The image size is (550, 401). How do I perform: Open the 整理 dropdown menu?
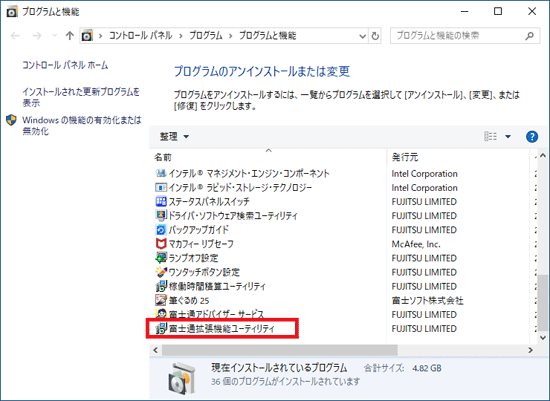click(174, 136)
